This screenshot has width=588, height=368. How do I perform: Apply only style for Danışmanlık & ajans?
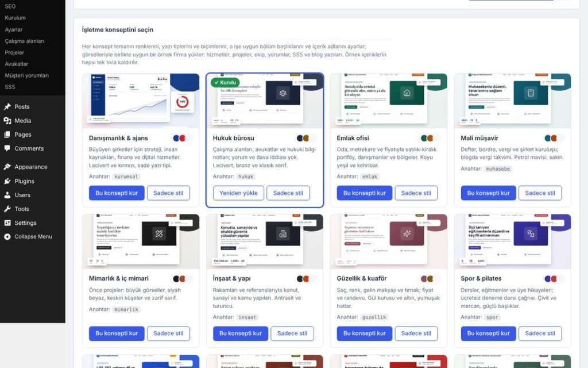click(x=168, y=193)
